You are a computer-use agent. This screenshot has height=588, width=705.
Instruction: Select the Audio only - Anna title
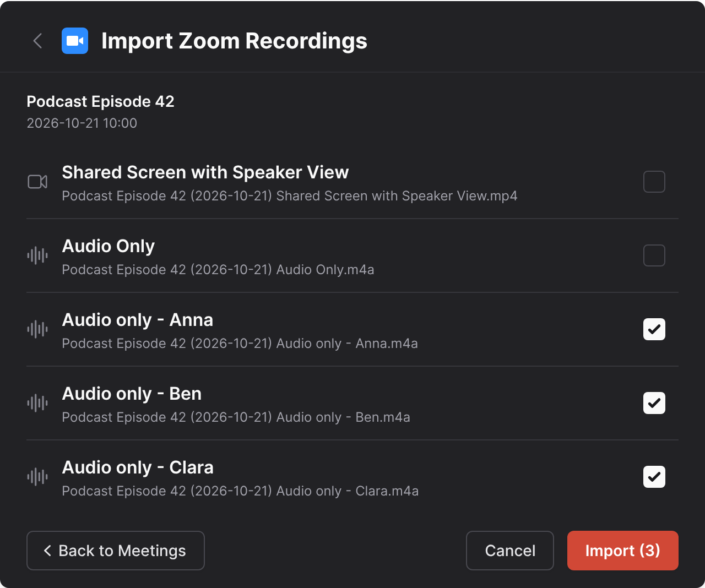[x=138, y=320]
